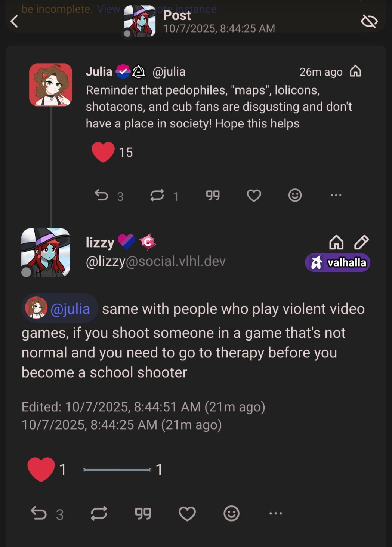Open Julia's profile avatar

(x=50, y=84)
